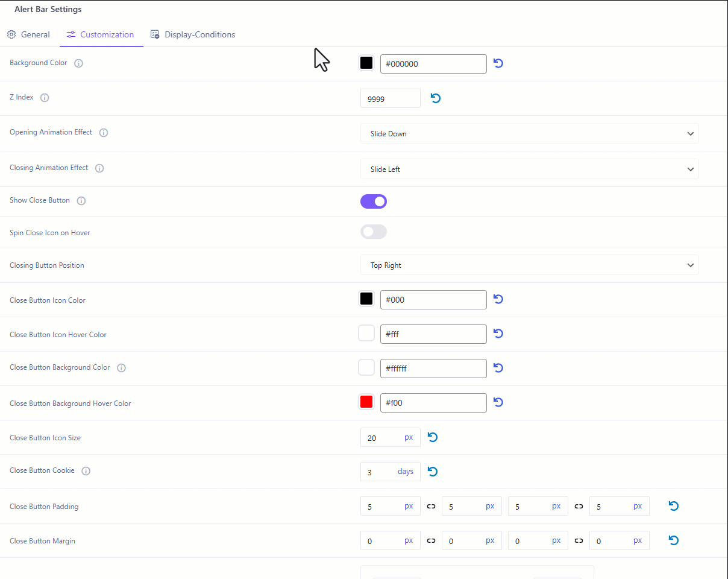Reset Close Button Icon Size

[x=433, y=437]
